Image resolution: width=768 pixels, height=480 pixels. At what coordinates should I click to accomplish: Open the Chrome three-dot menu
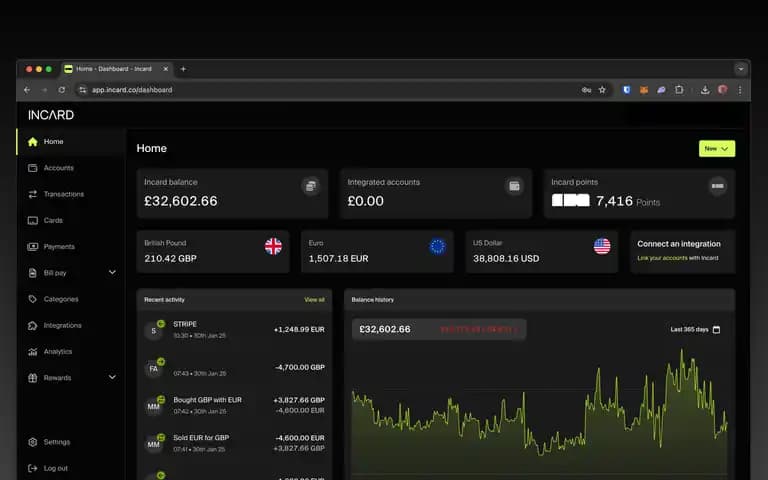[740, 90]
